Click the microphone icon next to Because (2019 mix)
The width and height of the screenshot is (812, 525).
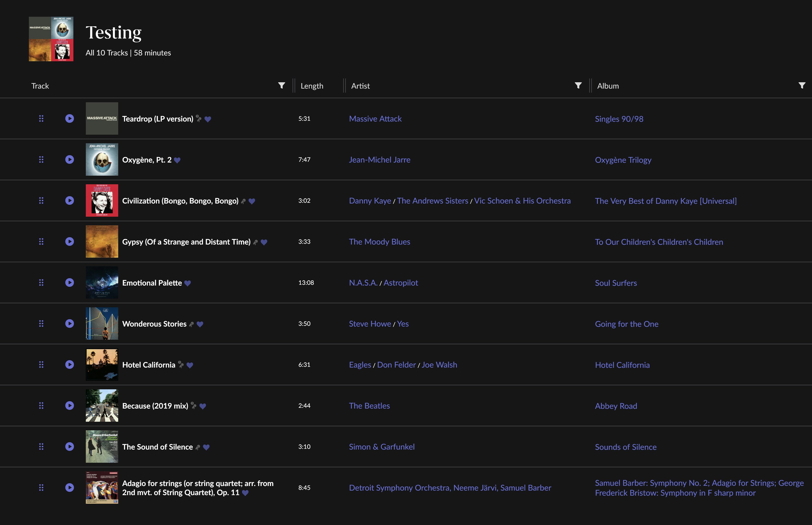pyautogui.click(x=194, y=405)
